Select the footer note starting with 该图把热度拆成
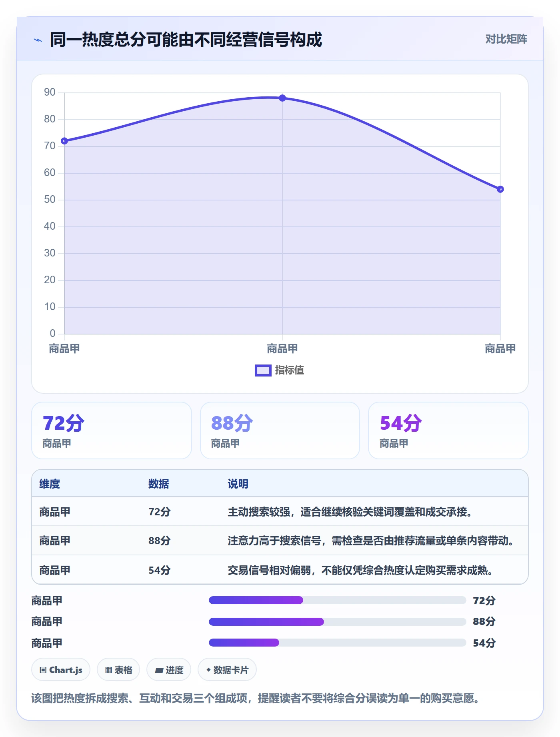Image resolution: width=560 pixels, height=737 pixels. click(255, 698)
